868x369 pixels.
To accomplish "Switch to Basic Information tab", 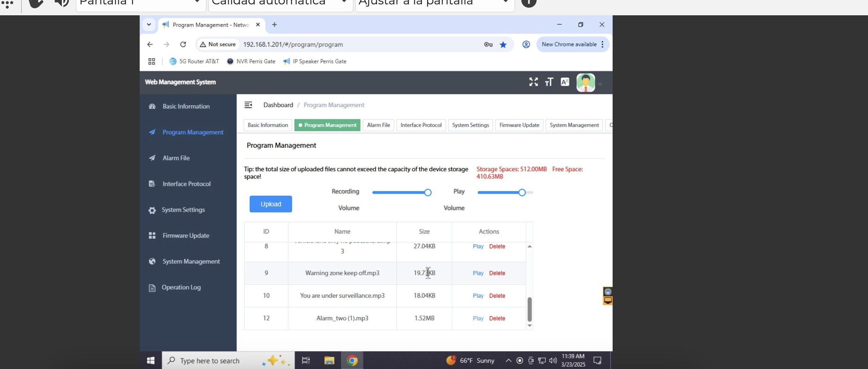I will 268,125.
